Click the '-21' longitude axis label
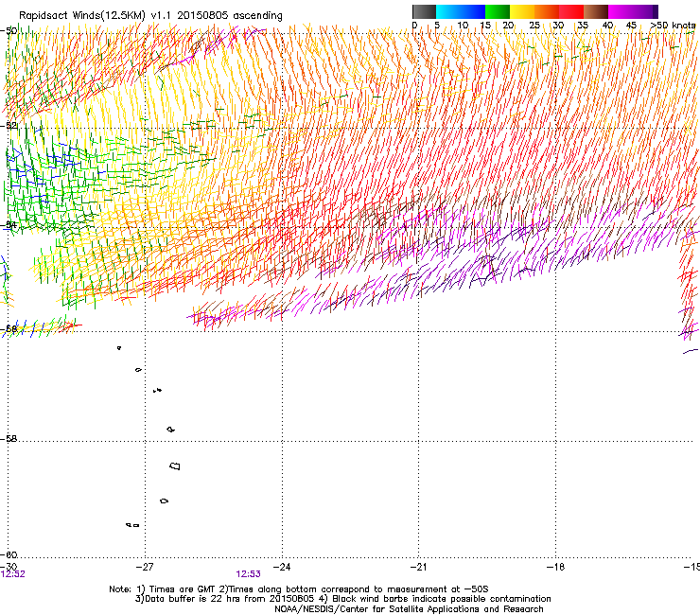The image size is (700, 615). 418,567
